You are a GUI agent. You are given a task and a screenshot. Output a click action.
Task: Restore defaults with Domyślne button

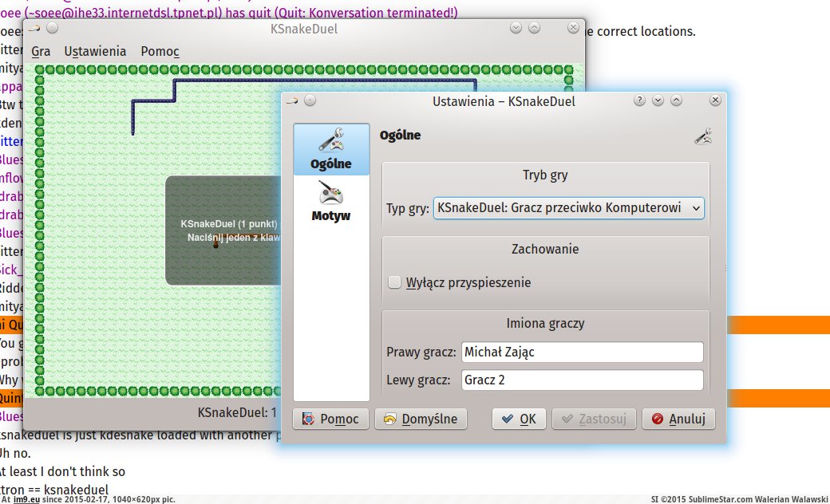pyautogui.click(x=421, y=419)
